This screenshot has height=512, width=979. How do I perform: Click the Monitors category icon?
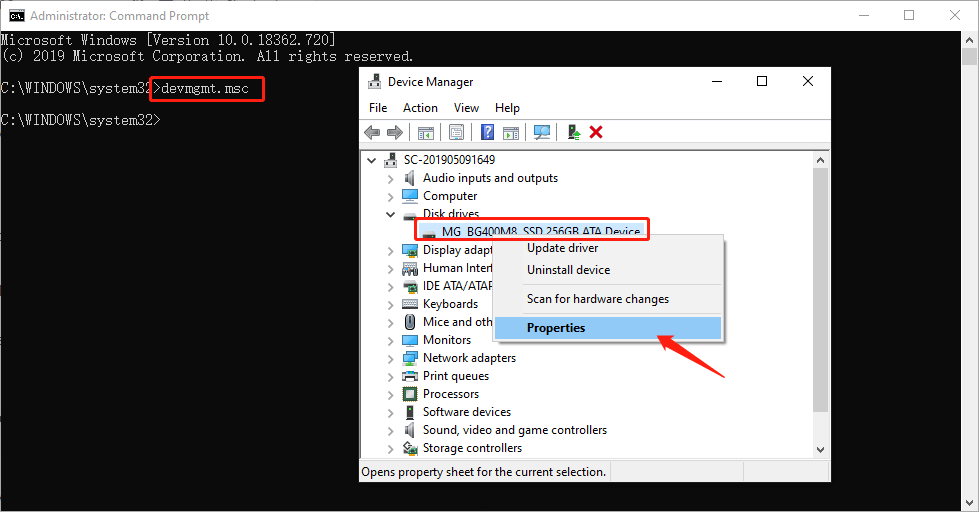410,340
